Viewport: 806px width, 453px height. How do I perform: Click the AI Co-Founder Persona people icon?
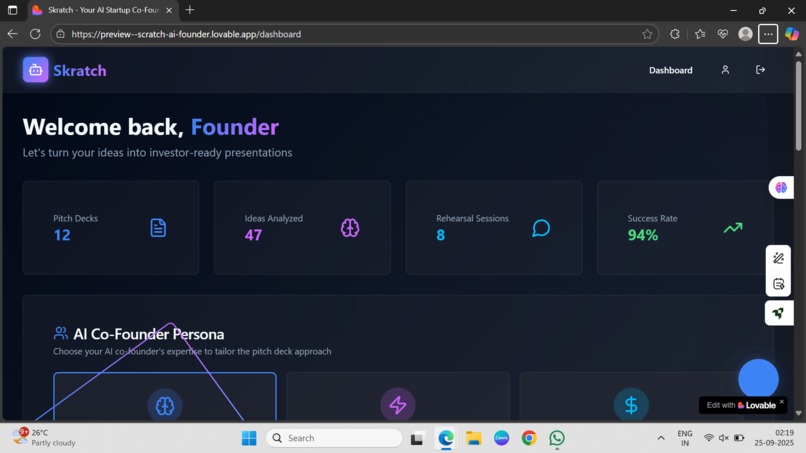pyautogui.click(x=61, y=333)
